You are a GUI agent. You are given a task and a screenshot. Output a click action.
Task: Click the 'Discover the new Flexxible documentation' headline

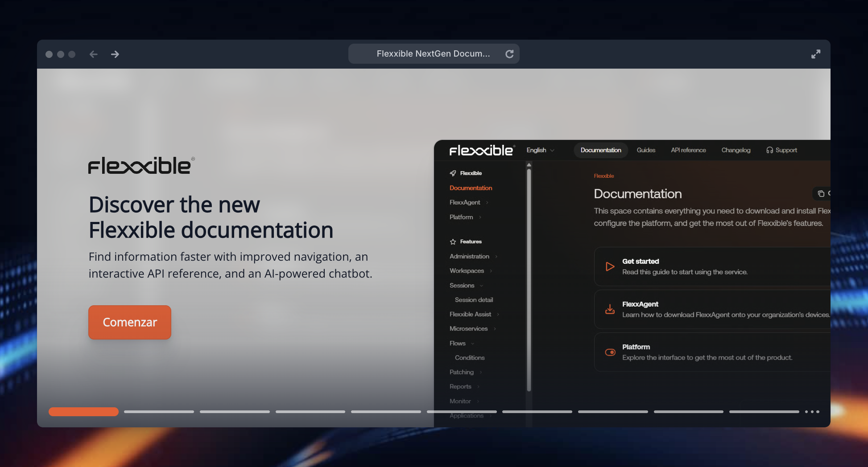click(211, 217)
